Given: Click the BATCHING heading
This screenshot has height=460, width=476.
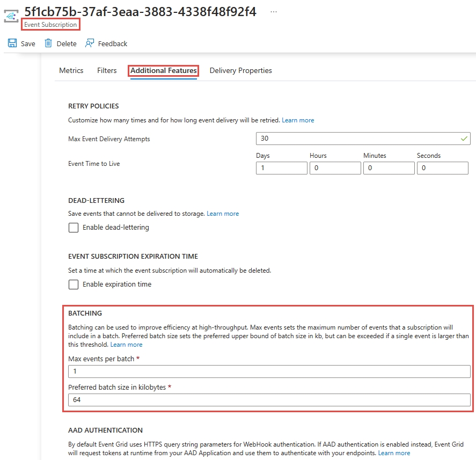Looking at the screenshot, I should pyautogui.click(x=85, y=313).
